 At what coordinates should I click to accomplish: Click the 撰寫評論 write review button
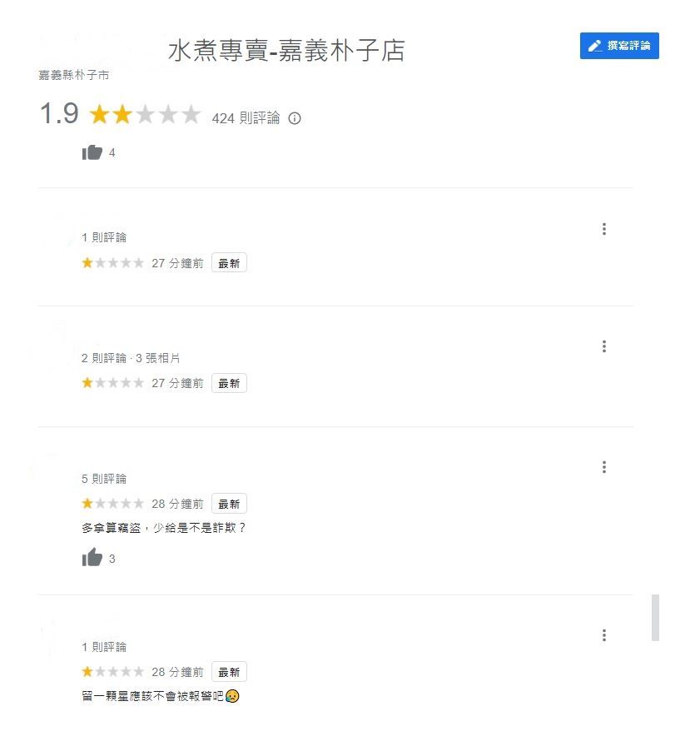pyautogui.click(x=618, y=46)
